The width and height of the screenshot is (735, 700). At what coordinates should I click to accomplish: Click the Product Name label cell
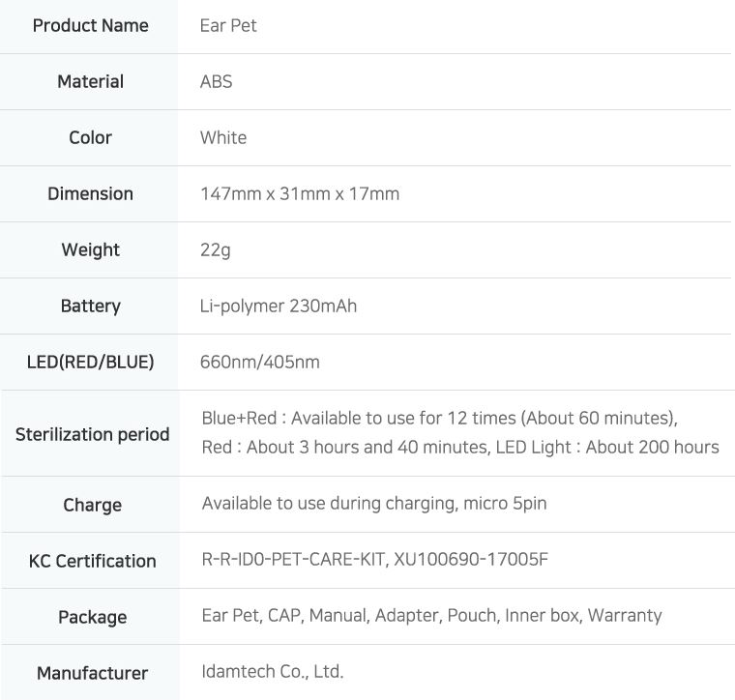tap(91, 25)
